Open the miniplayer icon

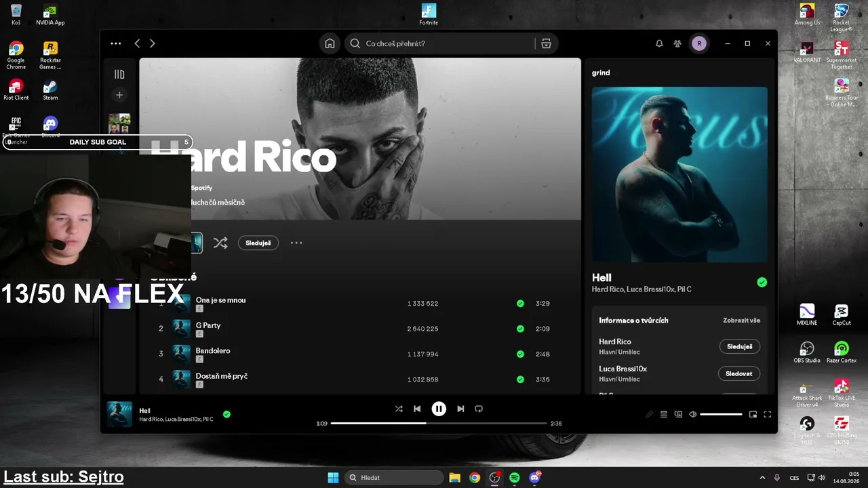click(x=753, y=414)
